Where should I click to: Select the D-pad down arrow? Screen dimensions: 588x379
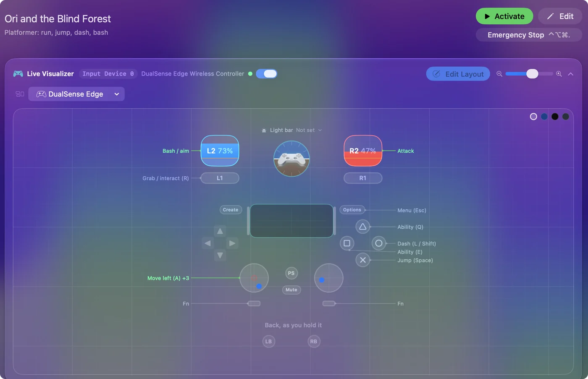[220, 255]
